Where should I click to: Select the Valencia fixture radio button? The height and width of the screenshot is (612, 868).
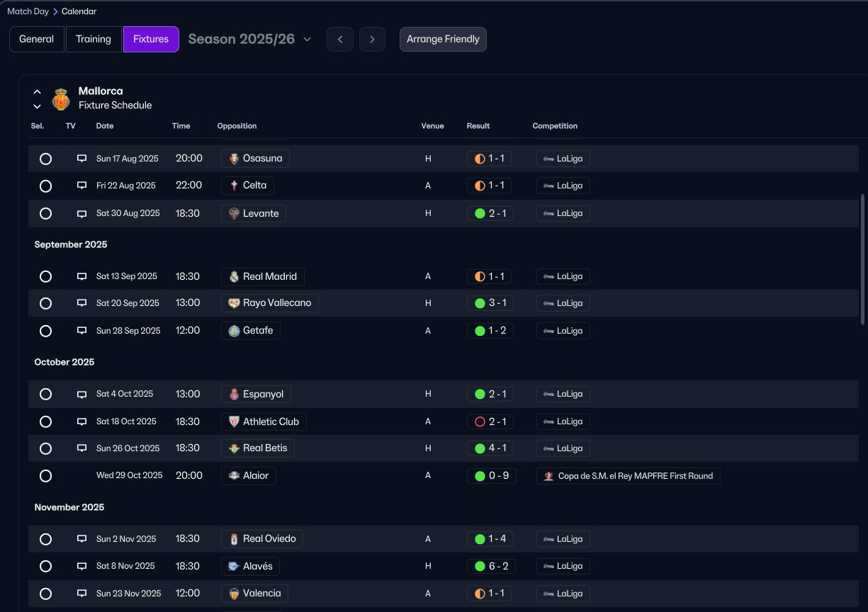[x=45, y=594]
